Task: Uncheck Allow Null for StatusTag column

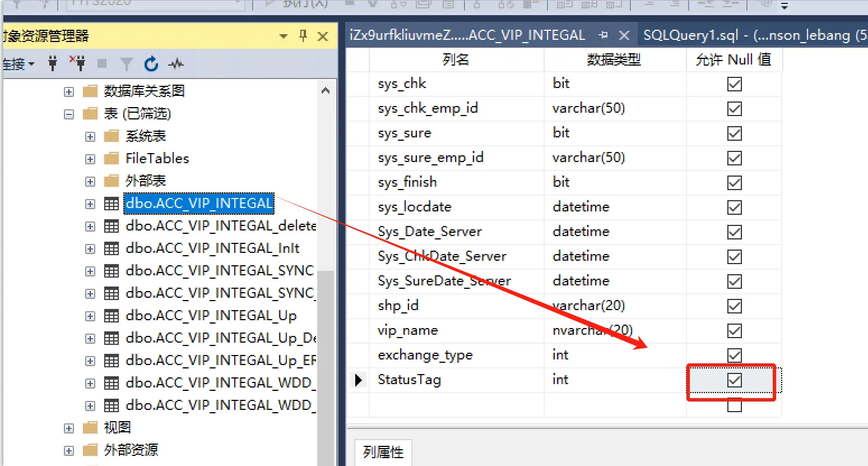Action: point(734,380)
